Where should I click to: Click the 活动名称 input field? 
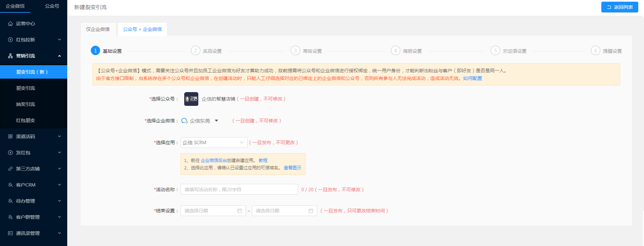[x=239, y=189]
